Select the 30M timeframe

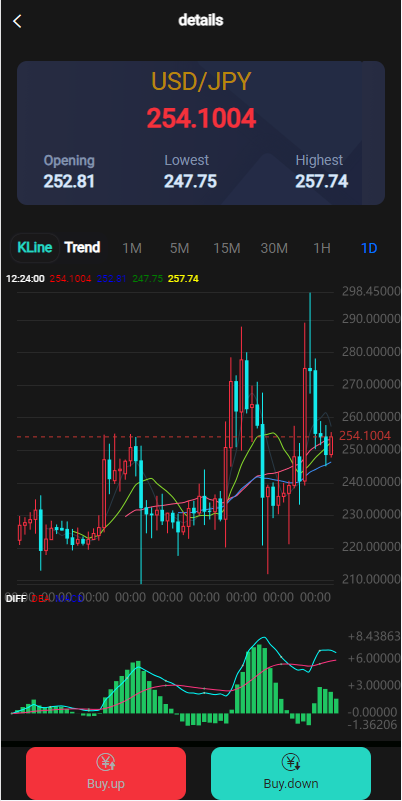[274, 249]
